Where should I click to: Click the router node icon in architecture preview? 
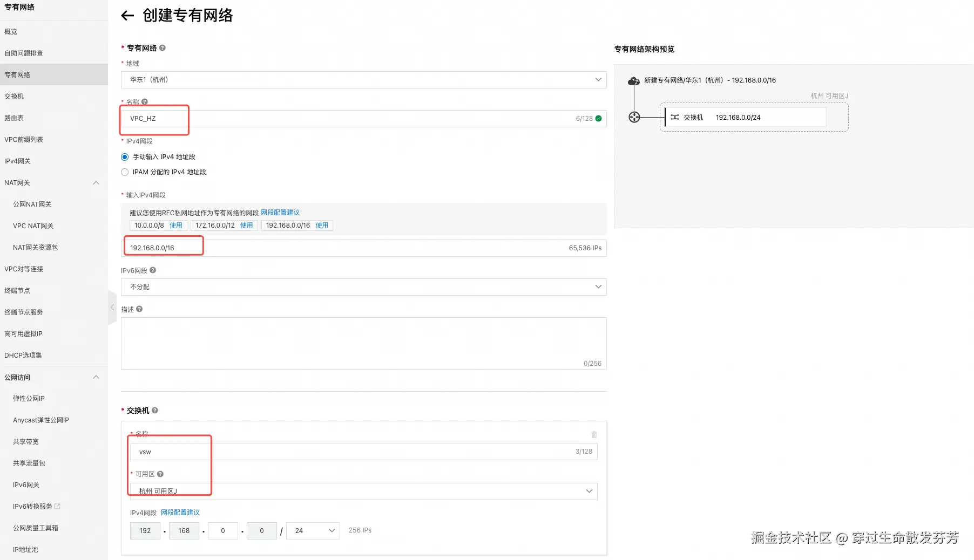pyautogui.click(x=634, y=117)
